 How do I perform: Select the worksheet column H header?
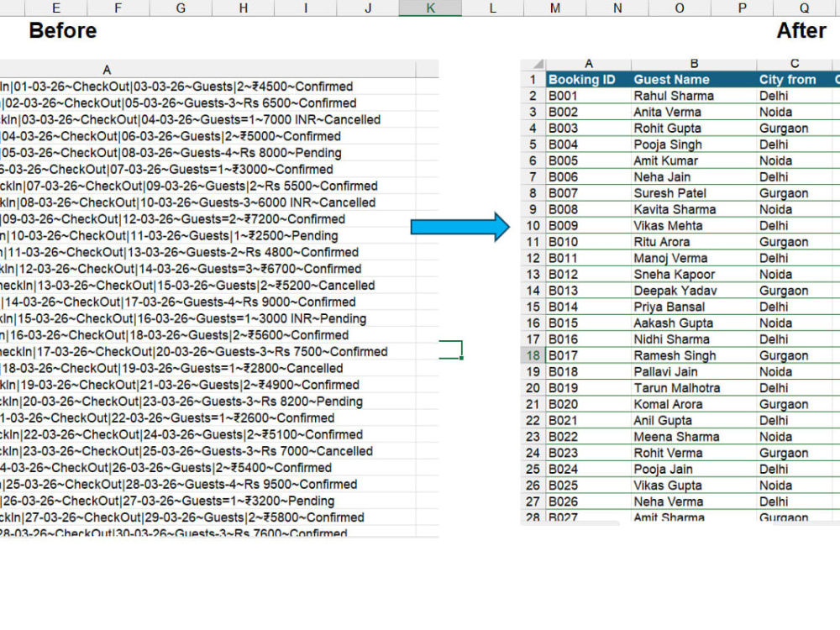click(x=244, y=8)
